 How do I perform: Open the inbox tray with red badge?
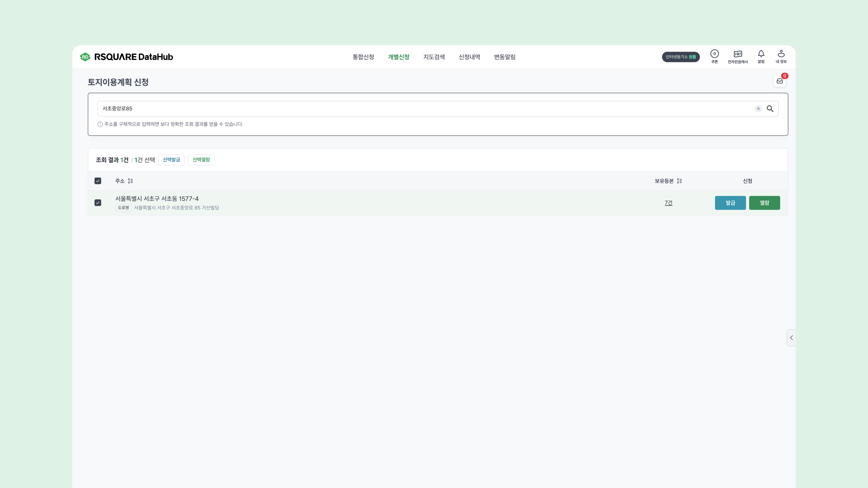click(x=779, y=81)
